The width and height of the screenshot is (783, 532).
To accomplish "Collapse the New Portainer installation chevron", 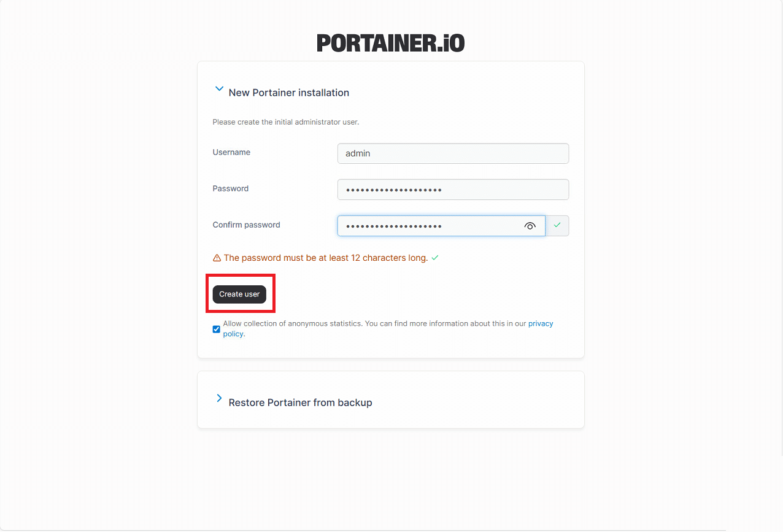I will click(218, 89).
